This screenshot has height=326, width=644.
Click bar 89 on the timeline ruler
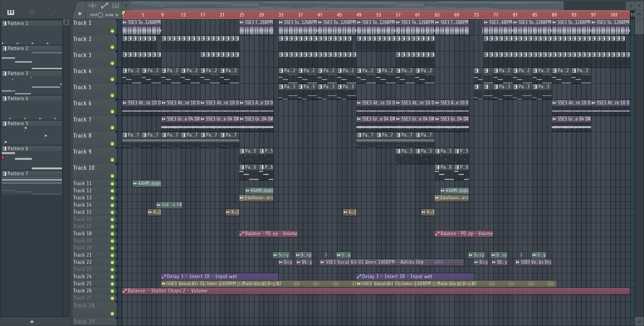[554, 15]
